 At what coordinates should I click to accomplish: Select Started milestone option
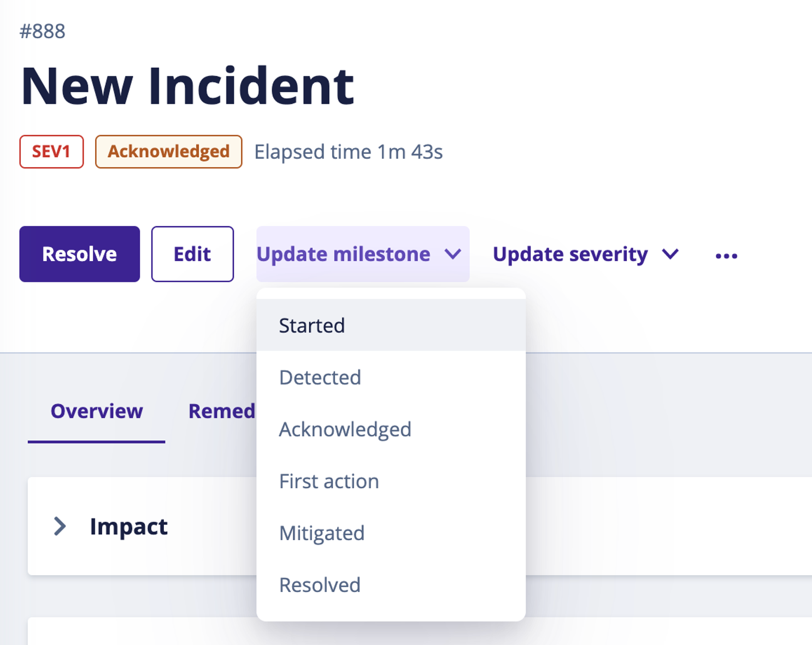tap(391, 325)
